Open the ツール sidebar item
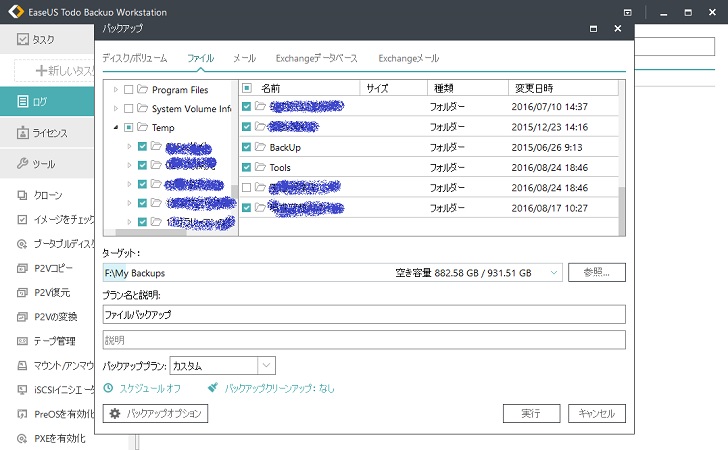 pos(46,163)
